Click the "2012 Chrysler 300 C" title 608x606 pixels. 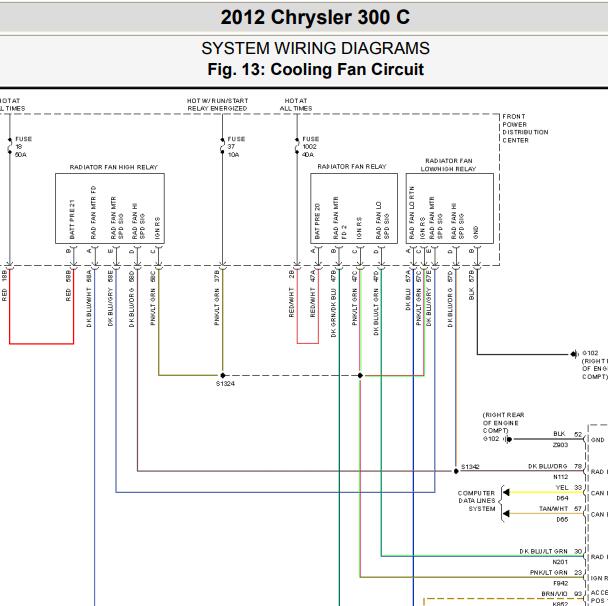click(x=315, y=17)
